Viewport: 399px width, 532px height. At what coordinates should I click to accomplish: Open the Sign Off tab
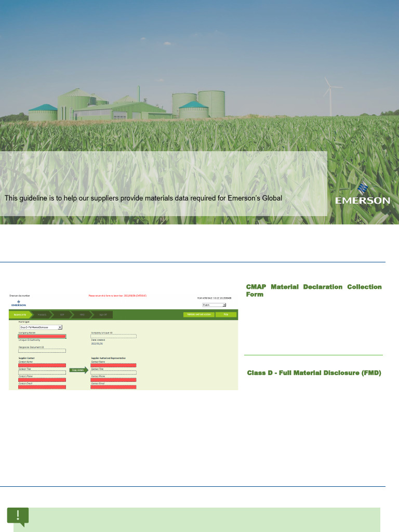[x=103, y=314]
